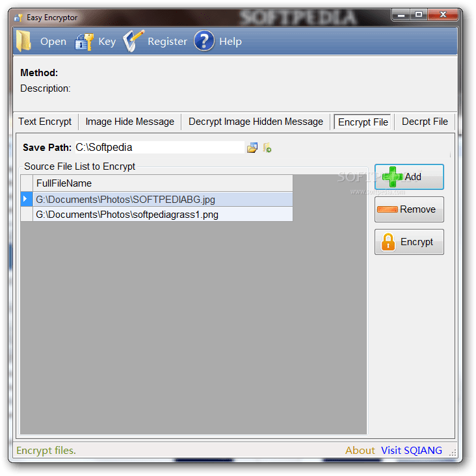
Task: Click the grid's top-left select-all corner cell
Action: point(27,183)
